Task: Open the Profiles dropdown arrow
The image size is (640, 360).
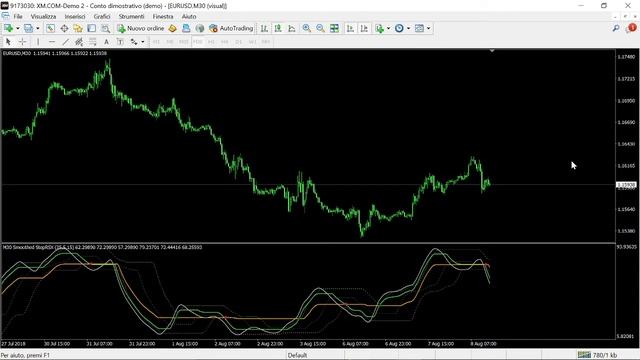Action: 38,28
